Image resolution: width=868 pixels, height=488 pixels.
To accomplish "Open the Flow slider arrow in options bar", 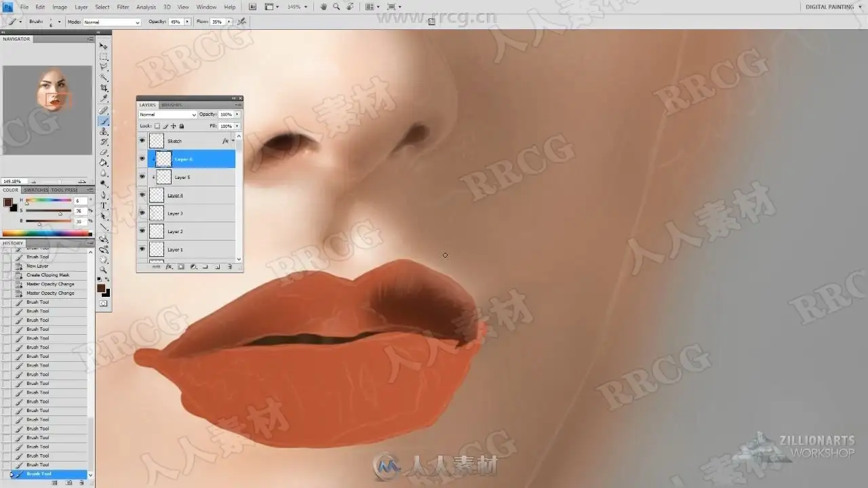I will point(229,22).
